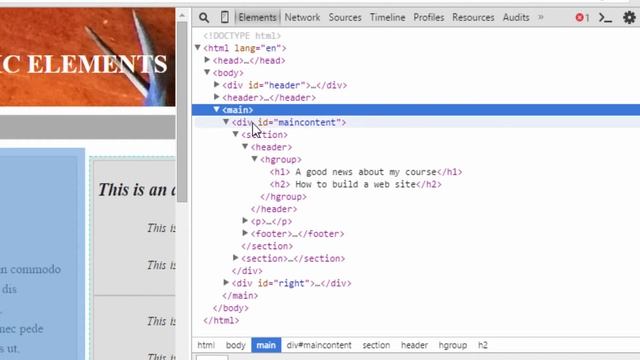
Task: Select the closing hgroup tag line
Action: click(x=283, y=197)
